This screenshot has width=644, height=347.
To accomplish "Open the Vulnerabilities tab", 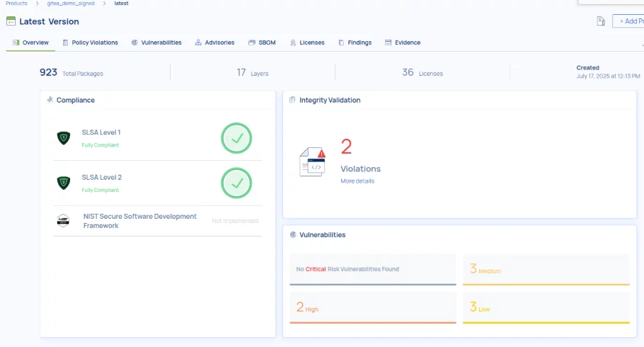I will (156, 42).
